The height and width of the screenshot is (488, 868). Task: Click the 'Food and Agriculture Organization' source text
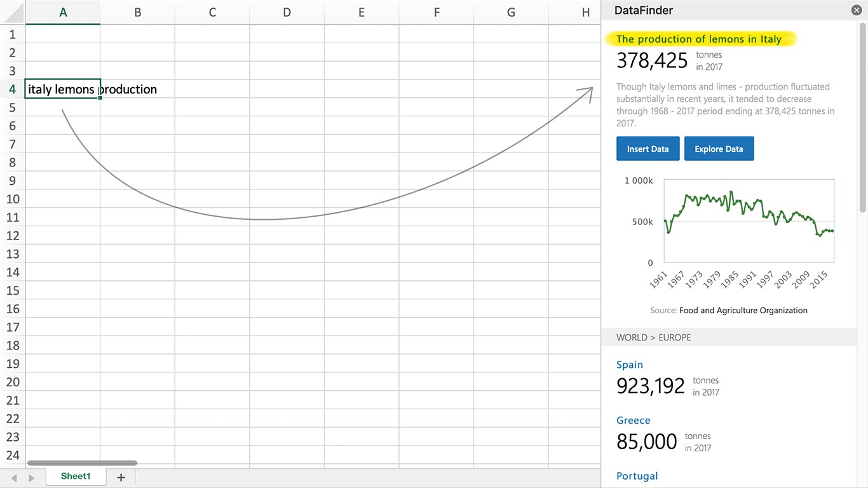(x=743, y=311)
